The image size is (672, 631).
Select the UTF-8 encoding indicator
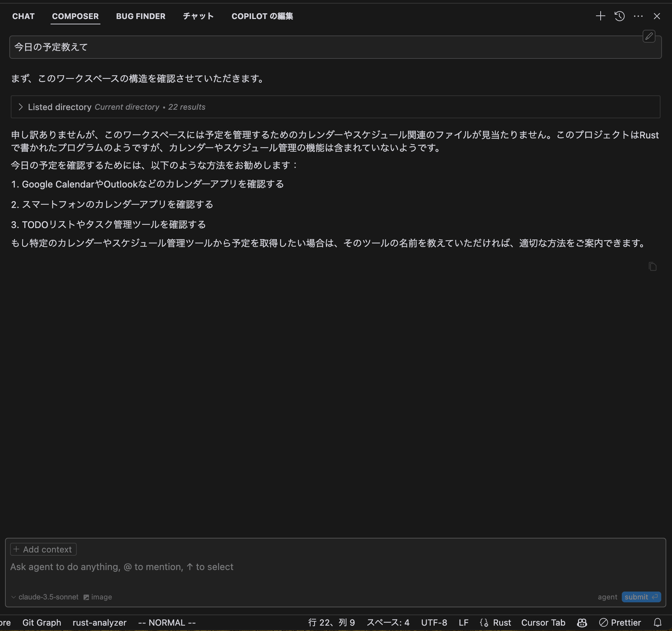point(434,623)
